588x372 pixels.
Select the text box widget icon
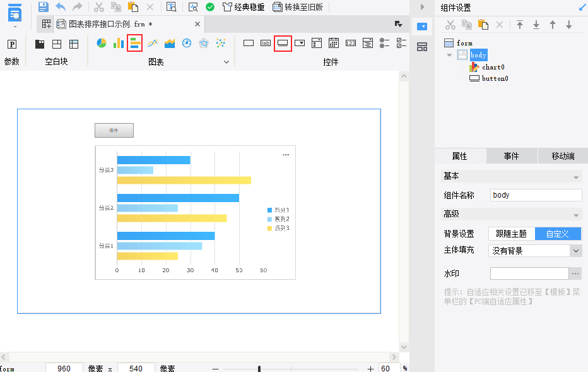[249, 43]
